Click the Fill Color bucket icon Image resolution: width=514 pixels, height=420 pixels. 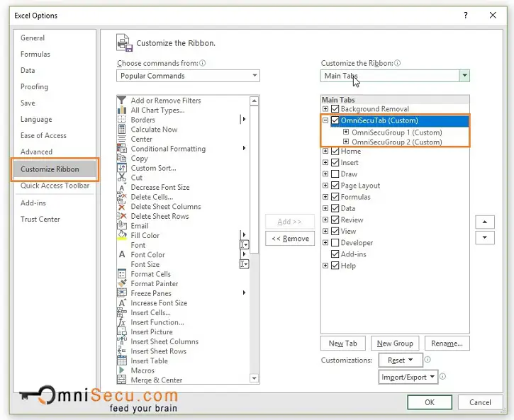point(122,235)
